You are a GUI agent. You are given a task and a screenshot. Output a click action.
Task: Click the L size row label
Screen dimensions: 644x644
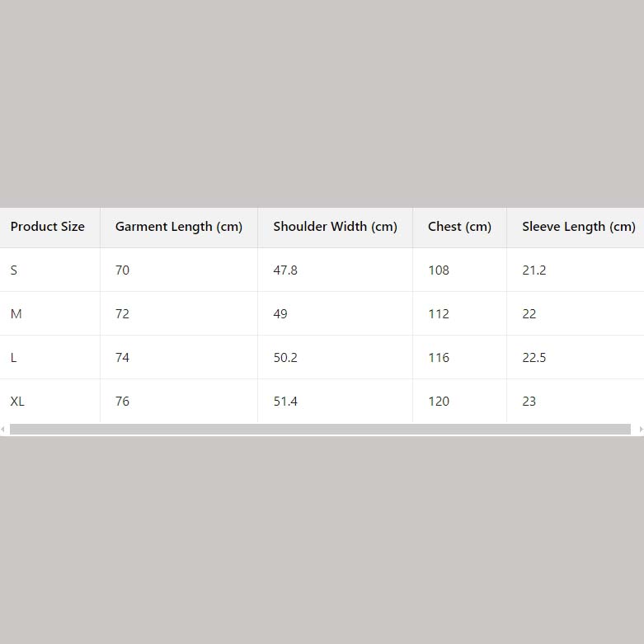(14, 358)
